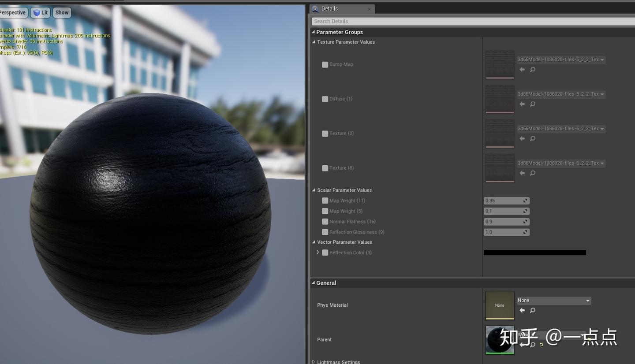Reset Reflection Glossiness (9) to default
The image size is (635, 364).
pyautogui.click(x=525, y=232)
